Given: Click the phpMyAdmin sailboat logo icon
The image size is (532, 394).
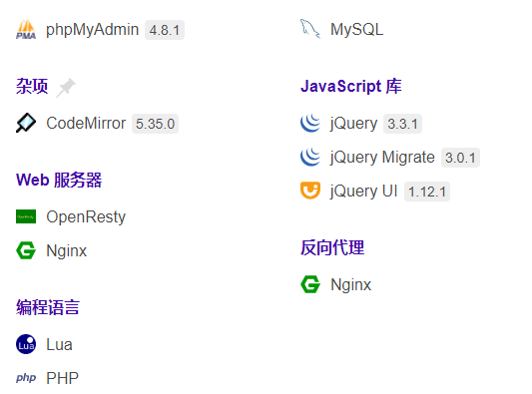Looking at the screenshot, I should (x=26, y=30).
